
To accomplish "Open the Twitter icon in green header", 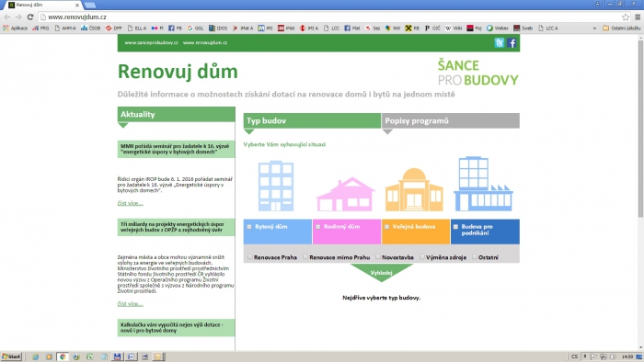I will pyautogui.click(x=499, y=42).
